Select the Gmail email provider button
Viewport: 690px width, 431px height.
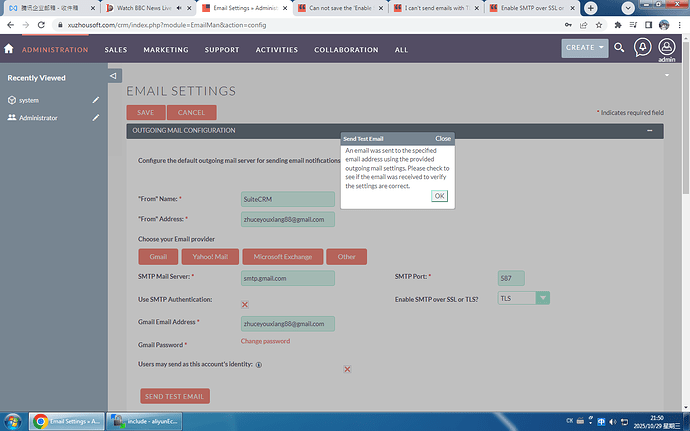[x=158, y=257]
